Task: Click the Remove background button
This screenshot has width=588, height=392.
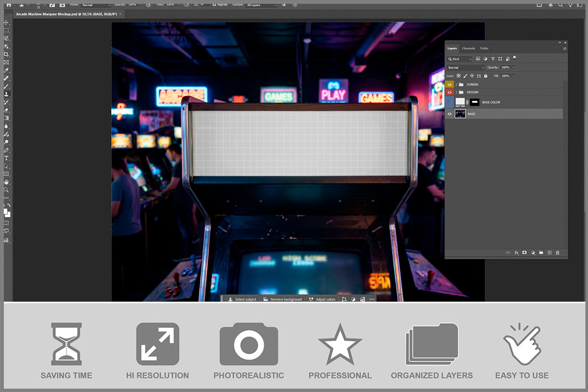Action: click(x=282, y=299)
